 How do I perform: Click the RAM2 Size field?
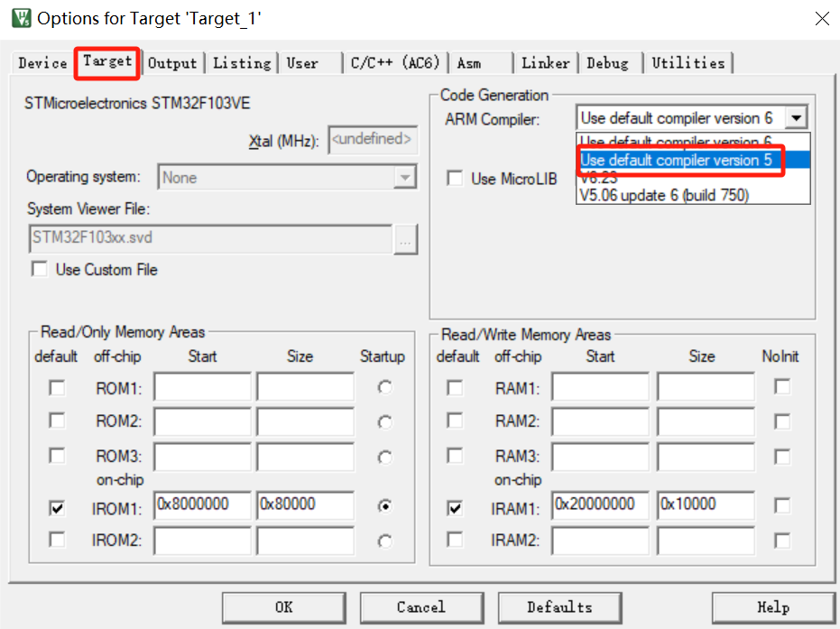pos(706,421)
